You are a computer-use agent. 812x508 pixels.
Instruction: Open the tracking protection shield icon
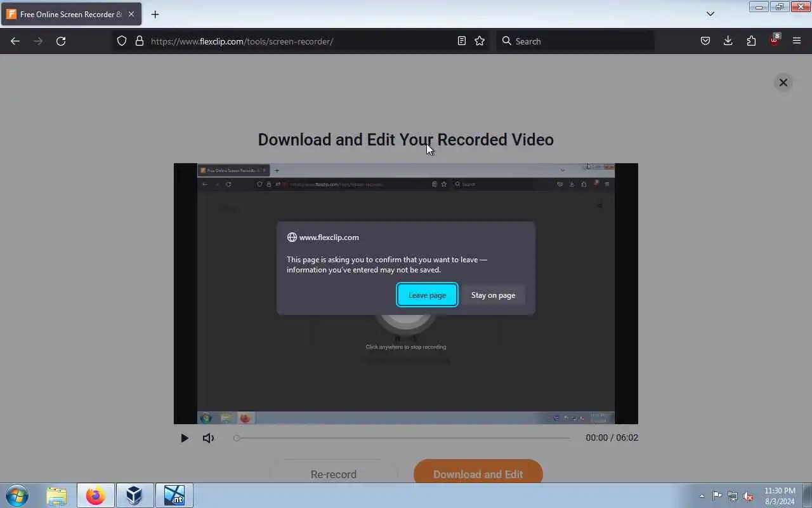pos(122,41)
